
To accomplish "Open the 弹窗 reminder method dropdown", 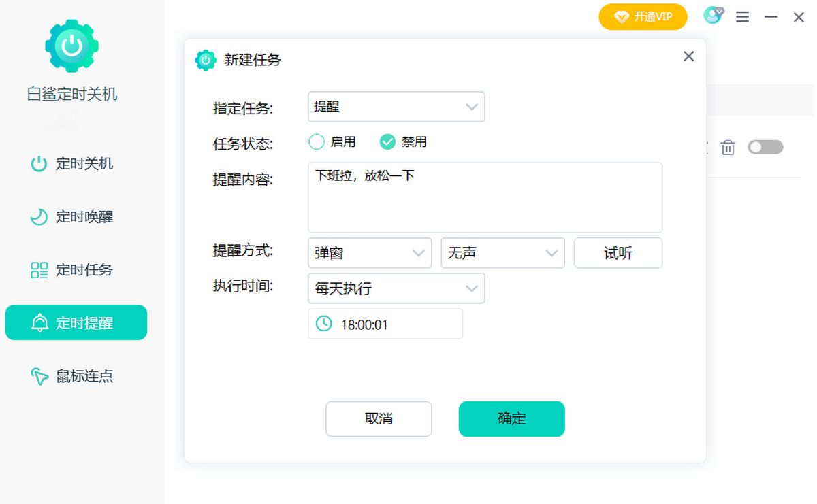I will click(370, 253).
